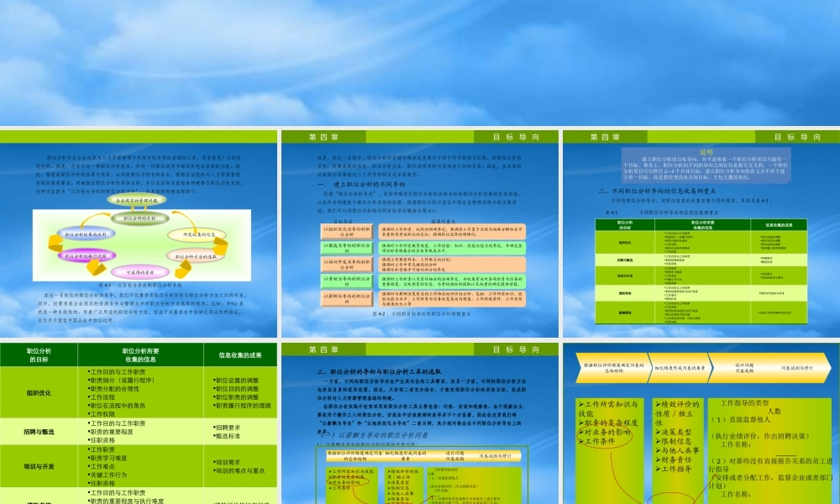The width and height of the screenshot is (840, 504).
Task: Select the 职位分析的执行流程 purple oval
Action: point(87,256)
